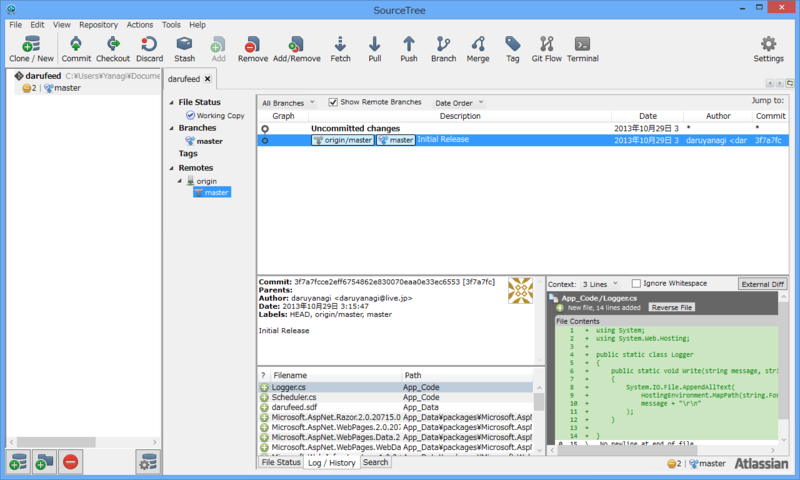Enable the Ignore Whitespace checkbox
Image resolution: width=800 pixels, height=480 pixels.
click(x=636, y=283)
